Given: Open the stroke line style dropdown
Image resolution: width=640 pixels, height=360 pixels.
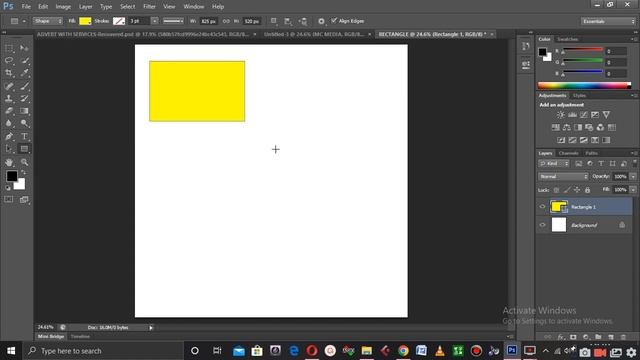Looking at the screenshot, I should point(173,21).
